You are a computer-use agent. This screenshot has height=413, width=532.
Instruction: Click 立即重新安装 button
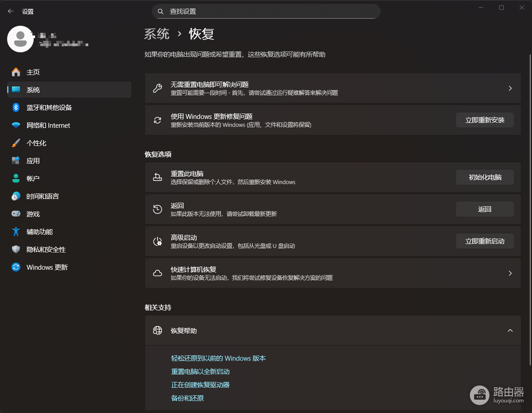(485, 120)
